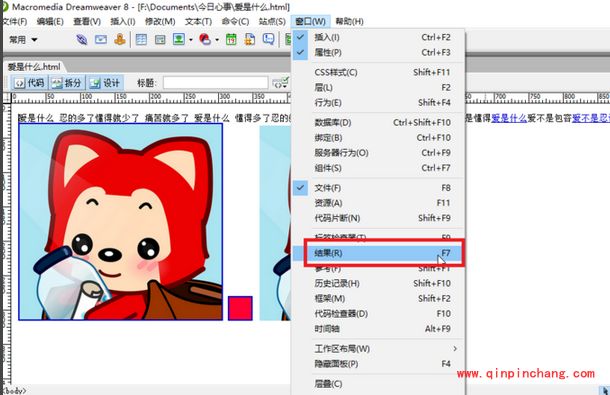Click the Hyperlink insert icon
The width and height of the screenshot is (610, 395).
coord(82,39)
